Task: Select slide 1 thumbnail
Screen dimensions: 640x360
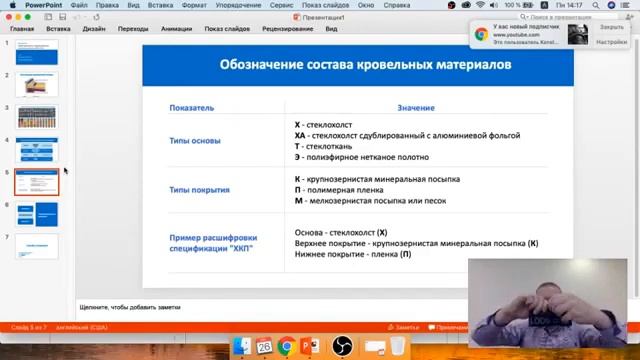Action: pyautogui.click(x=37, y=52)
